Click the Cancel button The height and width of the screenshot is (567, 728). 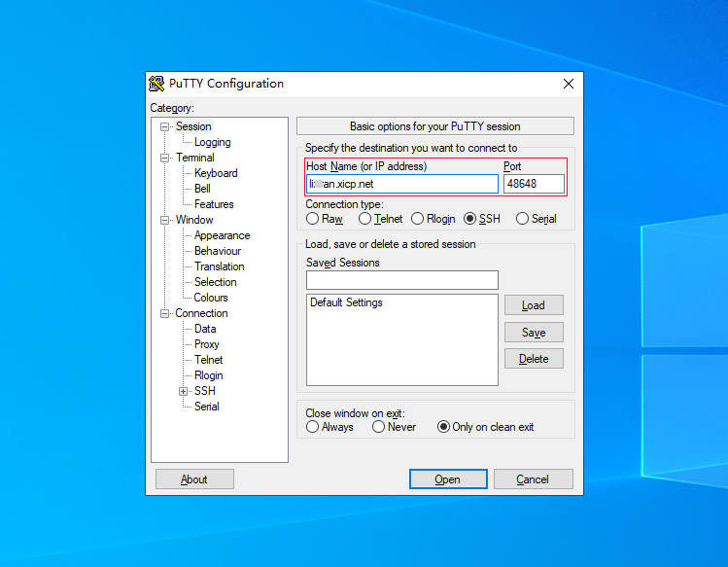[533, 479]
